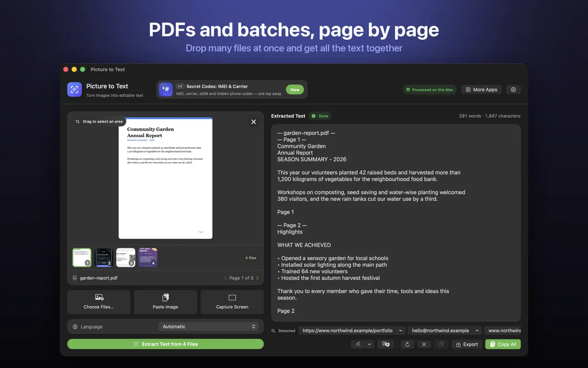
Task: Select thumbnail 3 with QR code
Action: (126, 258)
